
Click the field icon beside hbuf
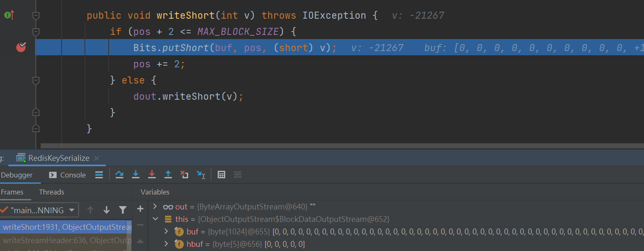179,244
